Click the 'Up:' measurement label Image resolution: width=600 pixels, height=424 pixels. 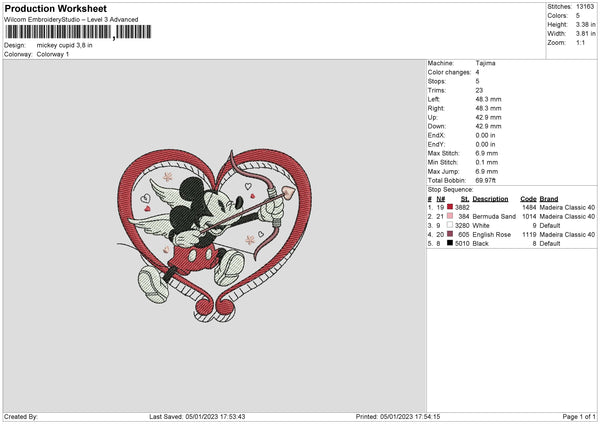[432, 117]
